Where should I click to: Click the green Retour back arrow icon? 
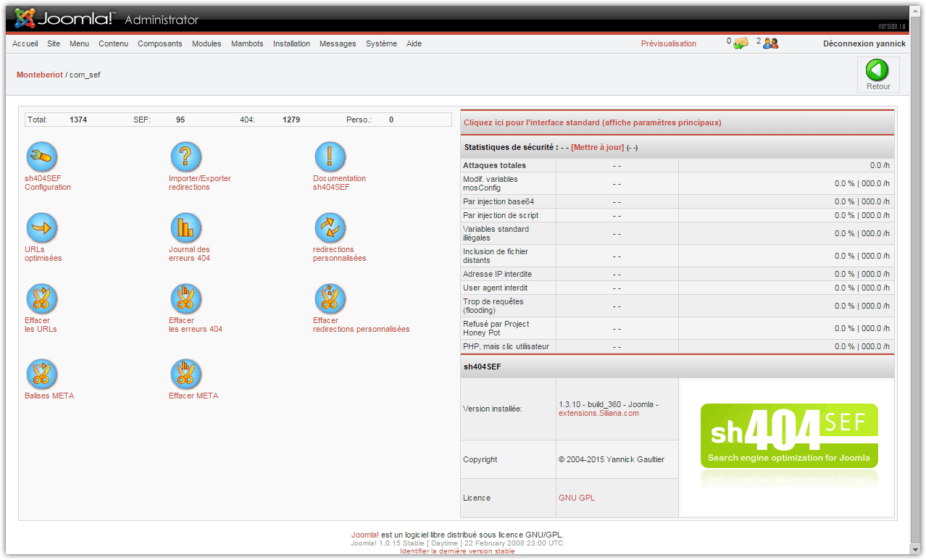coord(877,70)
